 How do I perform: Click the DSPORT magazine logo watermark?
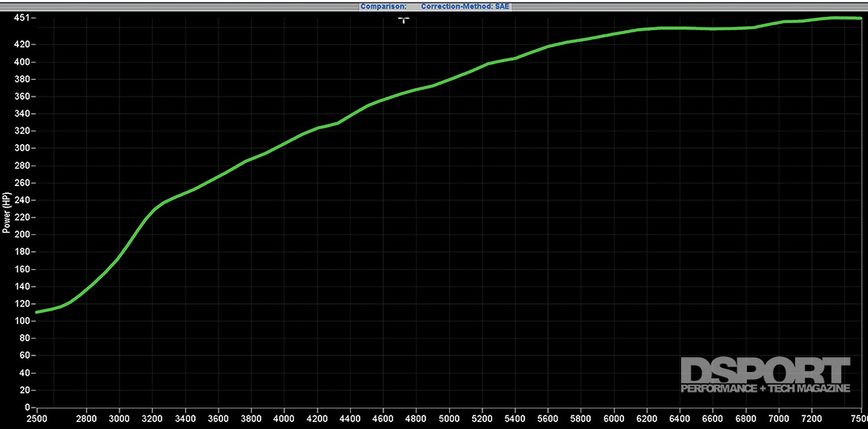[764, 374]
